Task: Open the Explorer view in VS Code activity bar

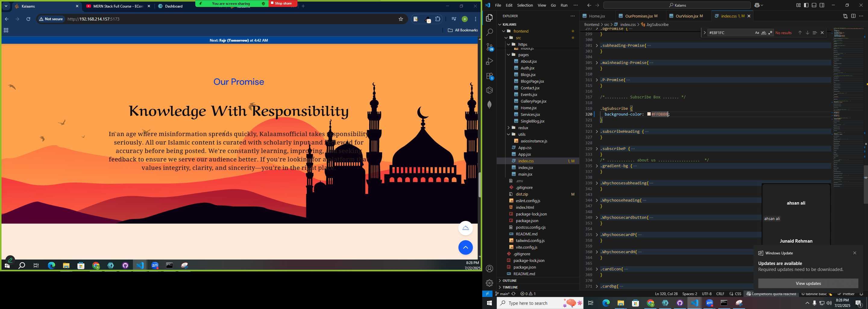Action: pyautogui.click(x=489, y=18)
